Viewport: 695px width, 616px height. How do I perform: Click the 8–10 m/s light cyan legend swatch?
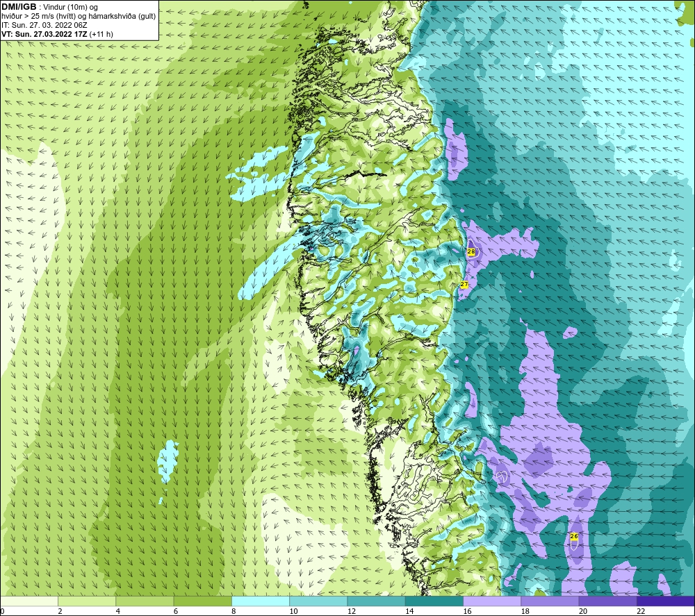[x=261, y=601]
